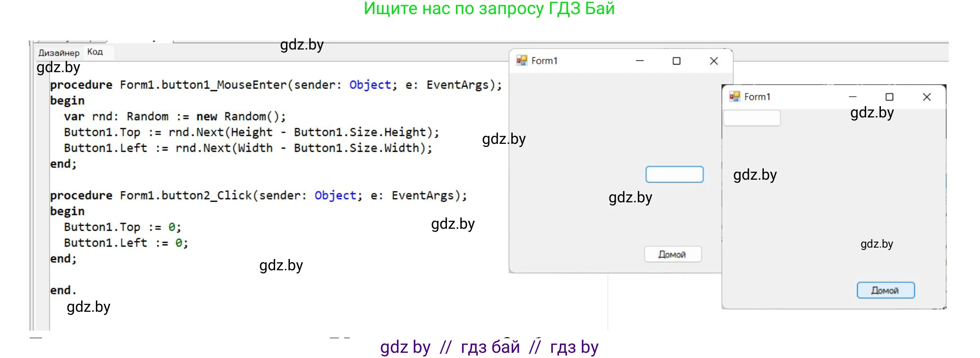Click the app icon of the foreground Form1 window
This screenshot has width=980, height=358.
coord(735,97)
